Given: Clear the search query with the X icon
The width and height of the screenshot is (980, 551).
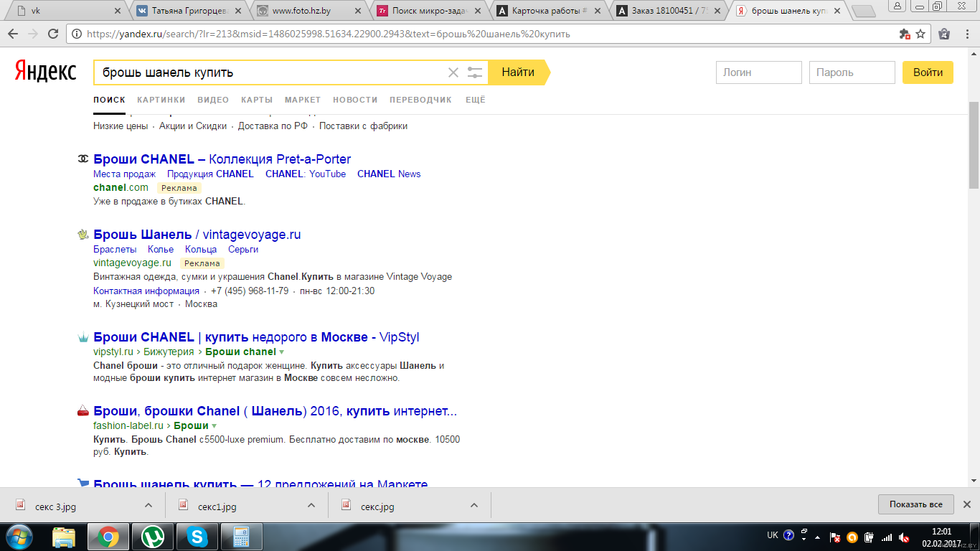Looking at the screenshot, I should click(453, 72).
